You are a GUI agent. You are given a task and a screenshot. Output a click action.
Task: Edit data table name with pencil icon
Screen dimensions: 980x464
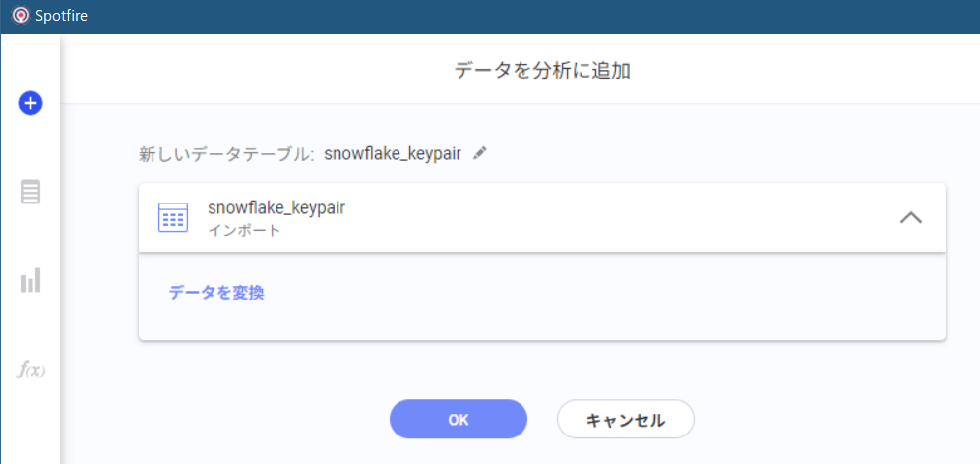[x=479, y=153]
